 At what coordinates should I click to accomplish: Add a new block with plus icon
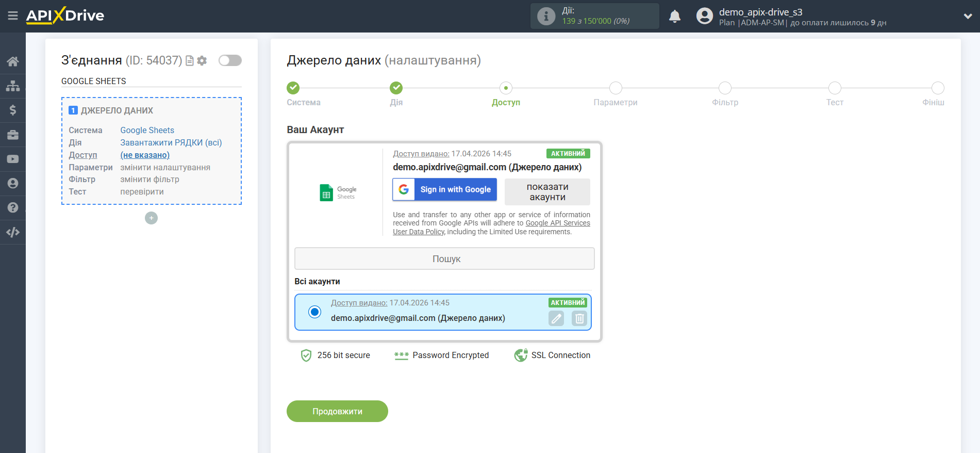point(151,218)
